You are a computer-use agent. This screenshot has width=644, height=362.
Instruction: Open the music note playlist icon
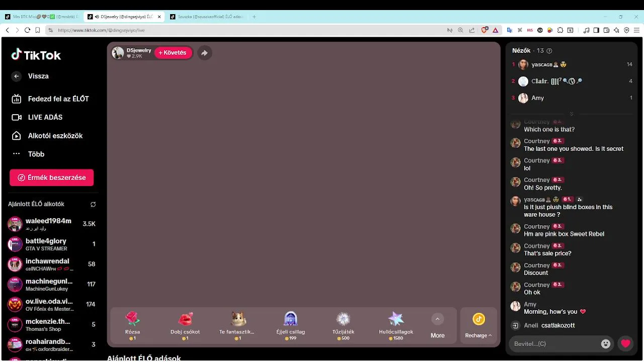pos(586,30)
